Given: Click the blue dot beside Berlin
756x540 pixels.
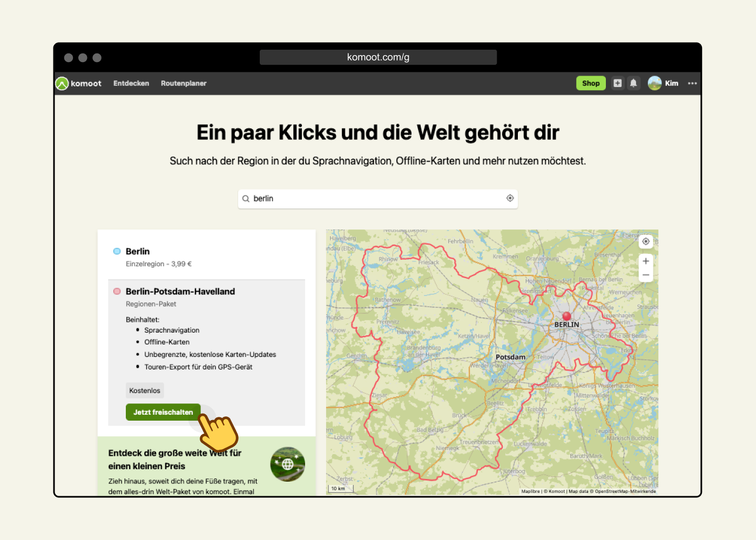Looking at the screenshot, I should (117, 251).
